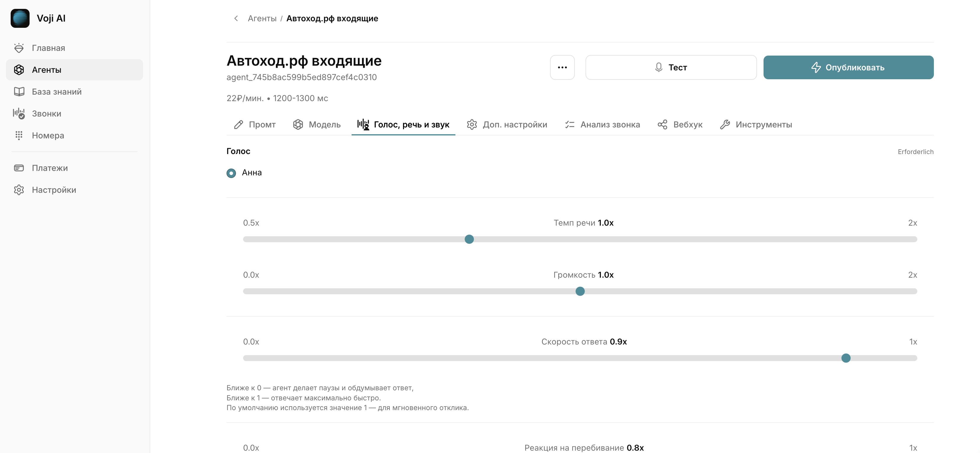The width and height of the screenshot is (980, 453).
Task: Click the Голос section heading
Action: pos(238,151)
